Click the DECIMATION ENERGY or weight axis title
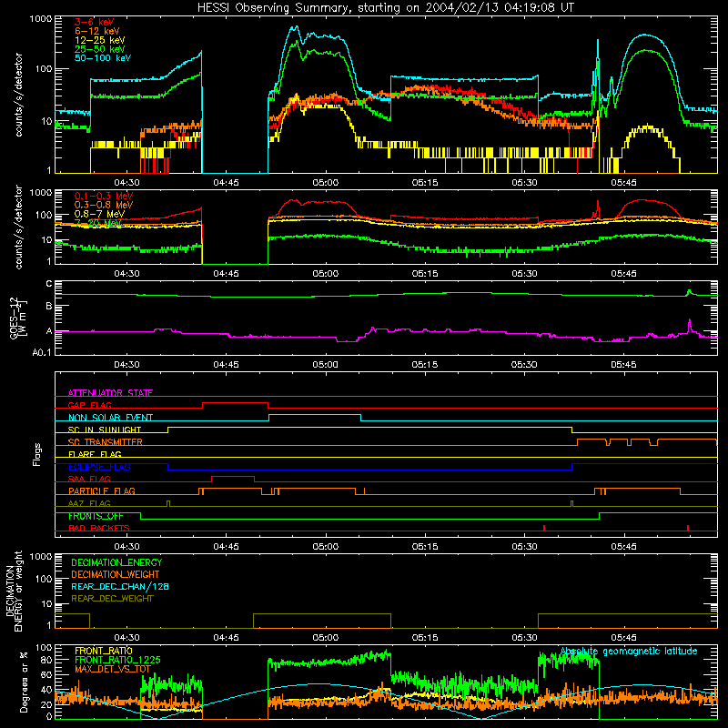Screen dimensions: 728x728 coord(14,591)
